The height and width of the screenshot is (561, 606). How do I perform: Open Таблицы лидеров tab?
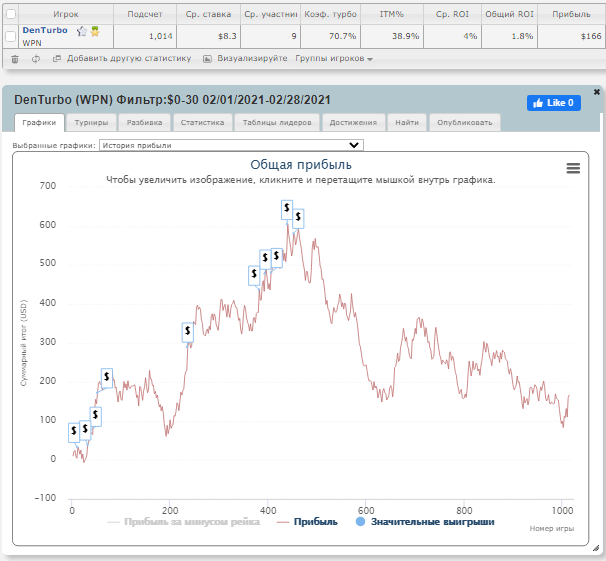(x=277, y=122)
